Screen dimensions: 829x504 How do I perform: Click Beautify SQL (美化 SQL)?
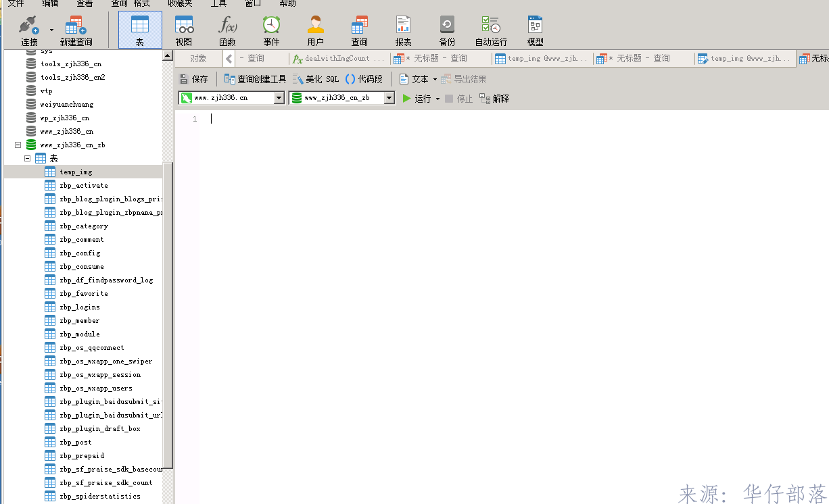point(316,79)
